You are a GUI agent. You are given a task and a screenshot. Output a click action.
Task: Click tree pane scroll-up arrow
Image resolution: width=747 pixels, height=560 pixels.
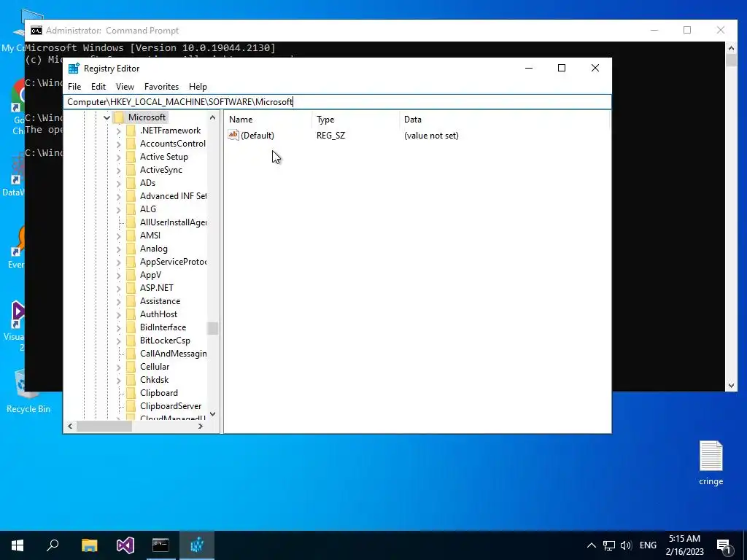pyautogui.click(x=212, y=117)
